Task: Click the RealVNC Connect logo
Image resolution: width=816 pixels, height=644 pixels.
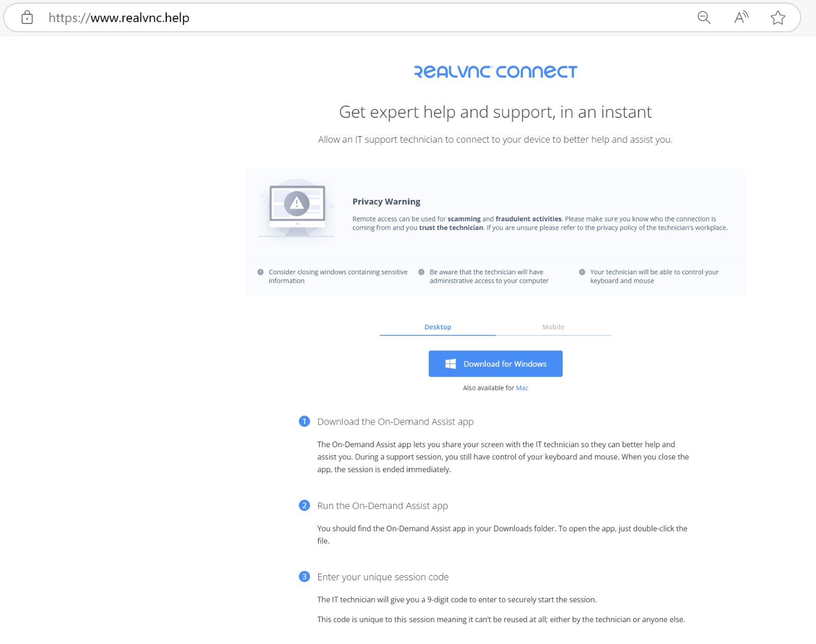Action: 495,72
